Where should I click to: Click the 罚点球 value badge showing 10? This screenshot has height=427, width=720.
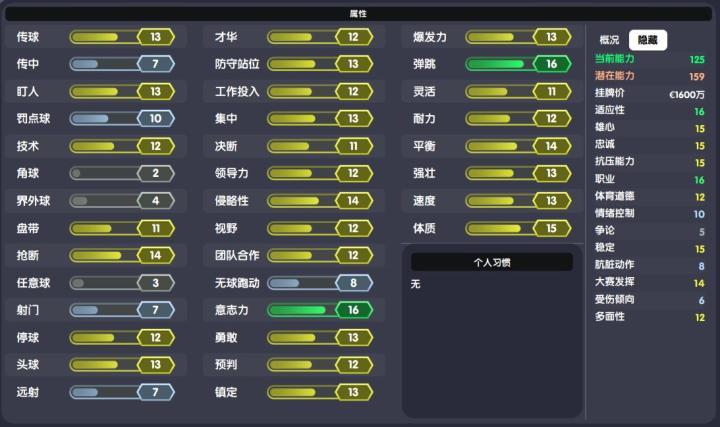(155, 118)
